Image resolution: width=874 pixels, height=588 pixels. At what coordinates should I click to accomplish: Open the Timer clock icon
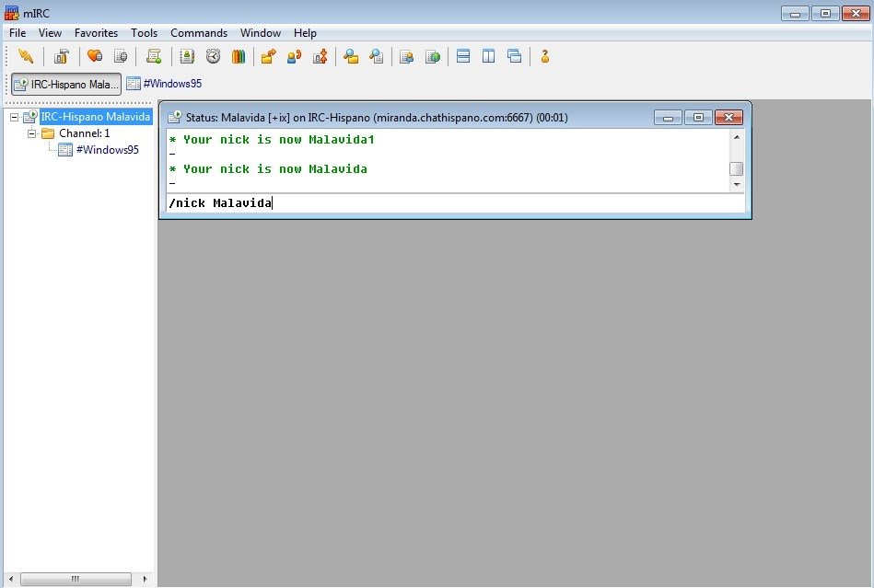click(x=213, y=56)
